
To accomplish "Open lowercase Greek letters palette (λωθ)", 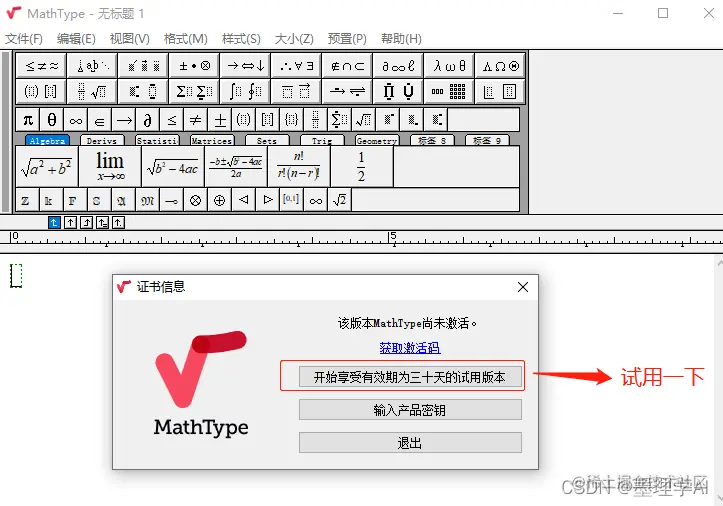I will coord(450,65).
